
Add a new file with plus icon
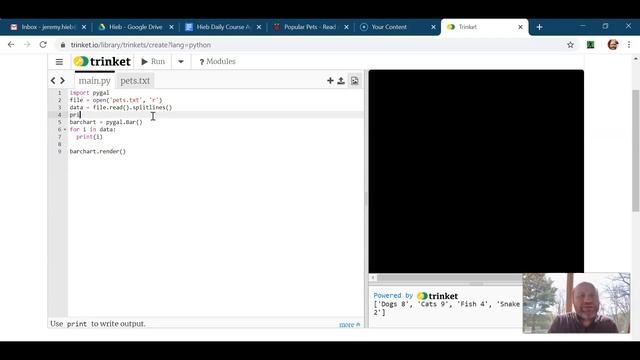pyautogui.click(x=330, y=81)
